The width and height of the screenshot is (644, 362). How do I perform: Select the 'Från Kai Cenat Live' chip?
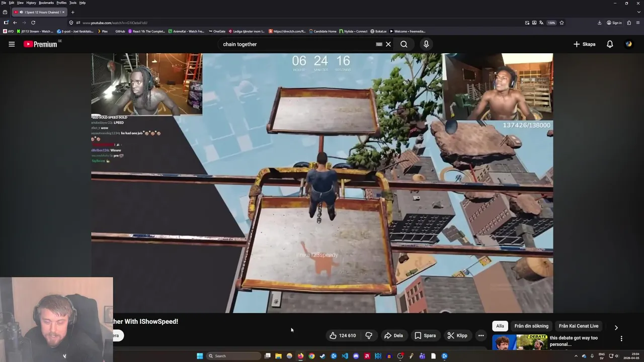pyautogui.click(x=579, y=326)
